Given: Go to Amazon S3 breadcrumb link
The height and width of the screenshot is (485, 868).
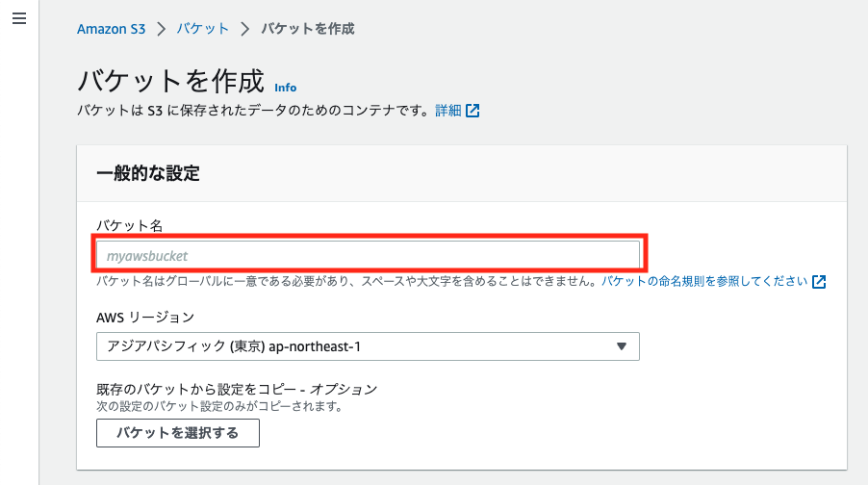Looking at the screenshot, I should coord(112,29).
